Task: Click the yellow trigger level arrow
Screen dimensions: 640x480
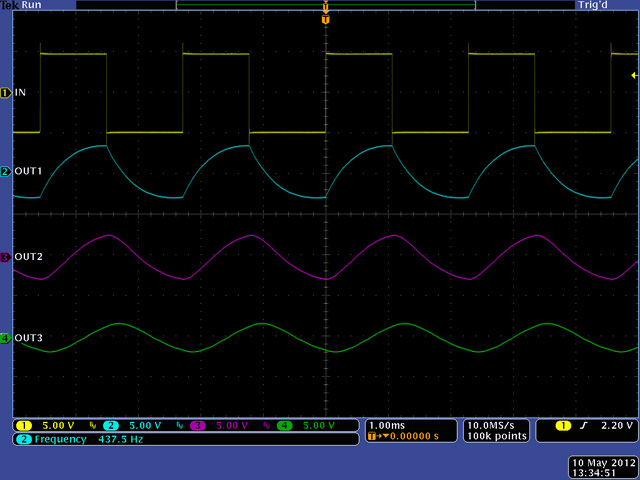Action: click(633, 75)
